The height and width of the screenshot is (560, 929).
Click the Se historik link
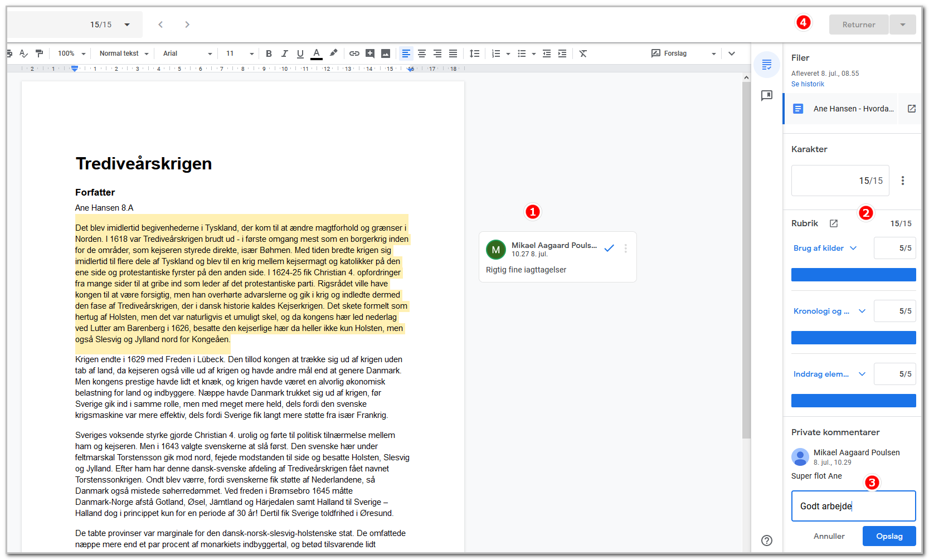click(x=808, y=84)
